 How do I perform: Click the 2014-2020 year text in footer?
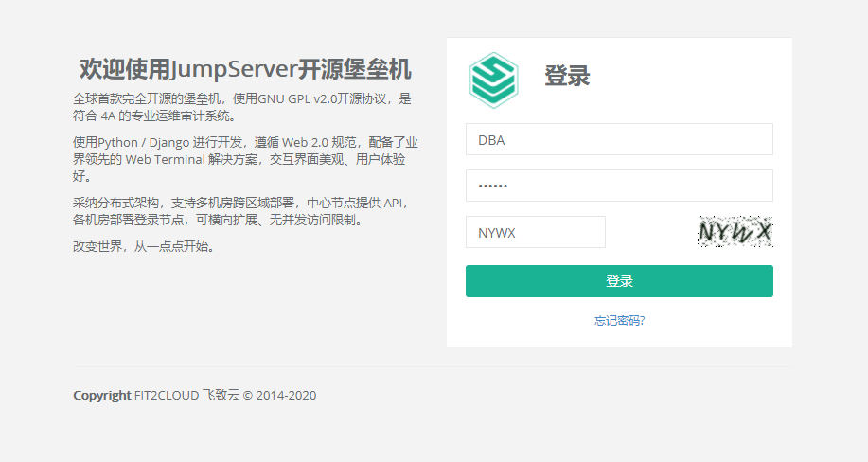click(287, 396)
